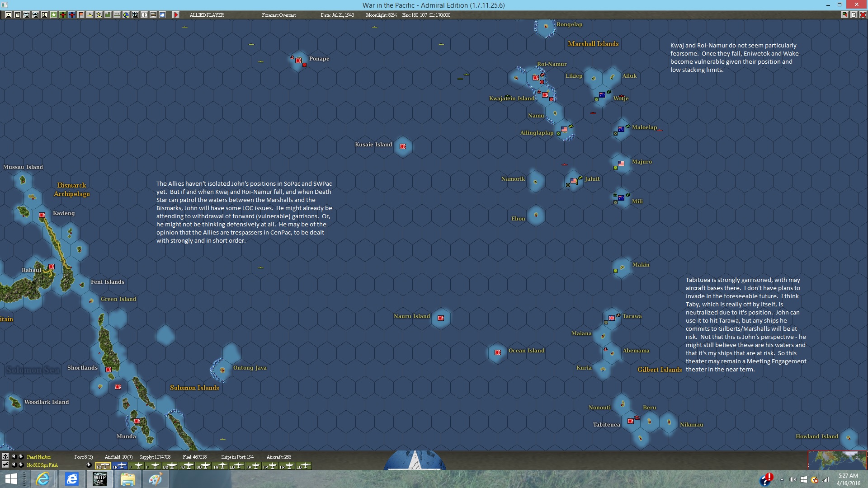
Task: Click right arrow beside No.810 Sqn FAA name
Action: [x=21, y=465]
